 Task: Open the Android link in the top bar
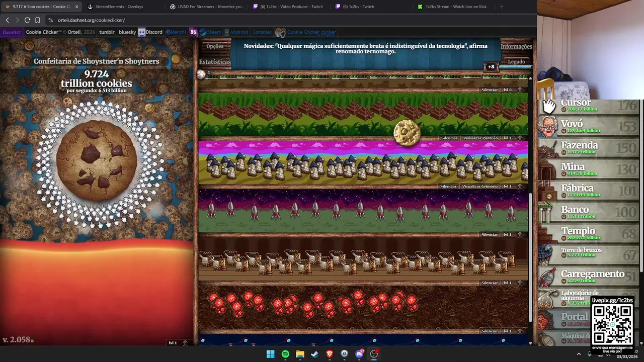[x=235, y=32]
